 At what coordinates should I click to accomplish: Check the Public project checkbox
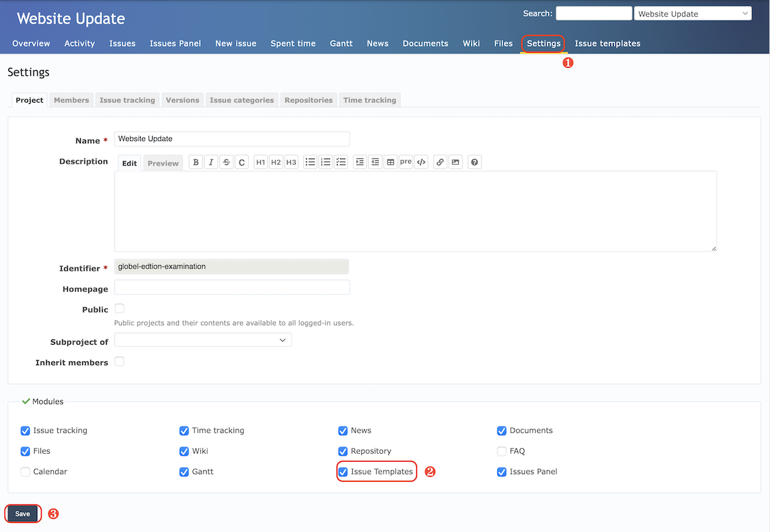(x=119, y=309)
